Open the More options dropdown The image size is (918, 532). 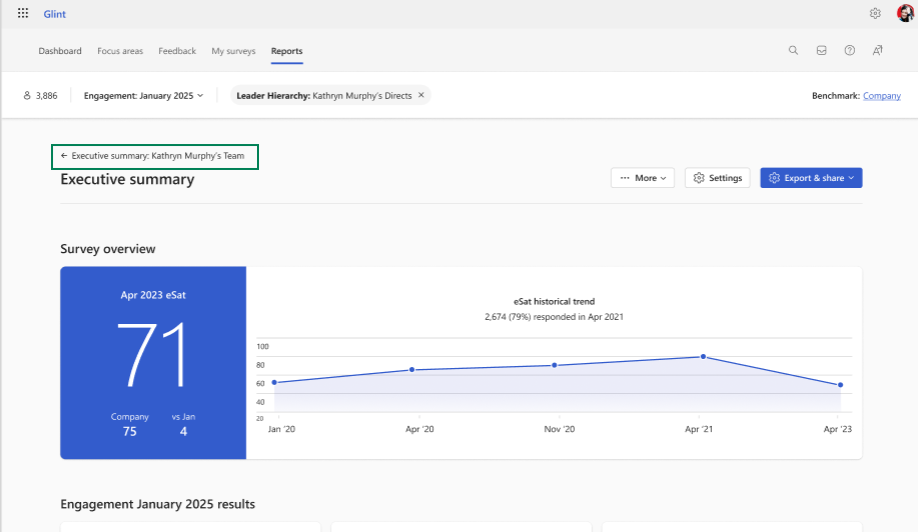(x=643, y=178)
